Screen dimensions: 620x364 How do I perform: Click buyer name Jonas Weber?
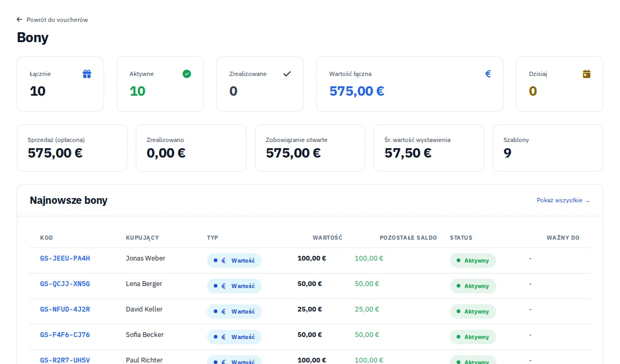(x=146, y=258)
